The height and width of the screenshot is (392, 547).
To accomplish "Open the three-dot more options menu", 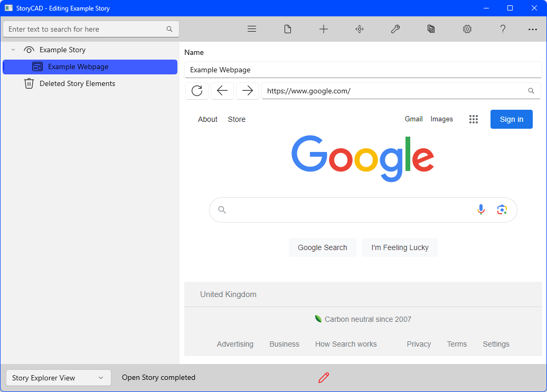I will coord(532,29).
